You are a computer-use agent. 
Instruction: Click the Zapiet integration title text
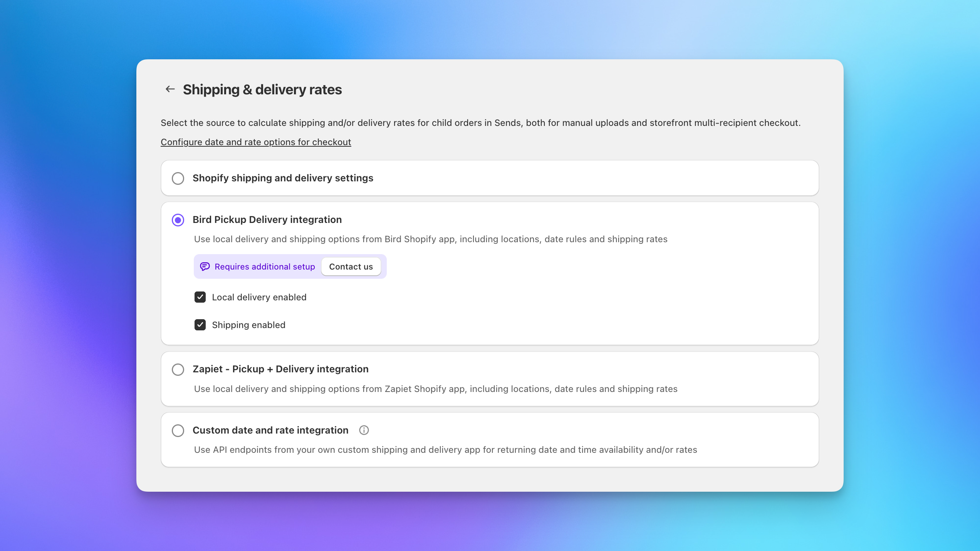(280, 369)
